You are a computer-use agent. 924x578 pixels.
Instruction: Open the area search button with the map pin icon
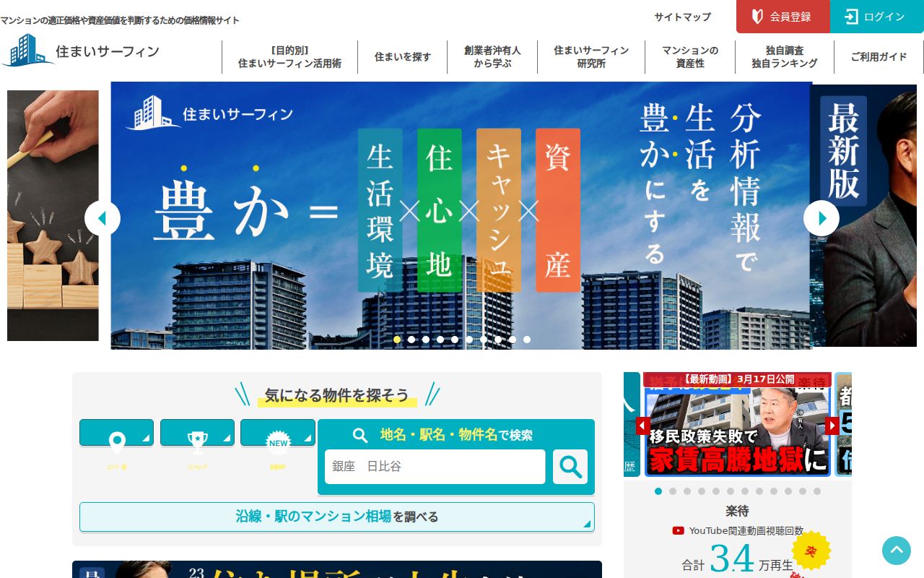click(116, 433)
